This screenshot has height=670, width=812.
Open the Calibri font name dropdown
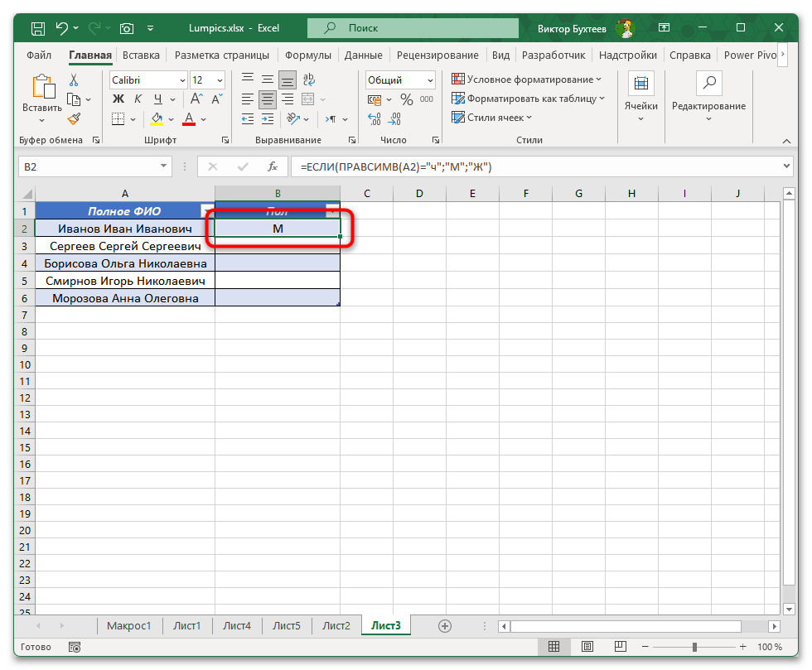pyautogui.click(x=181, y=80)
